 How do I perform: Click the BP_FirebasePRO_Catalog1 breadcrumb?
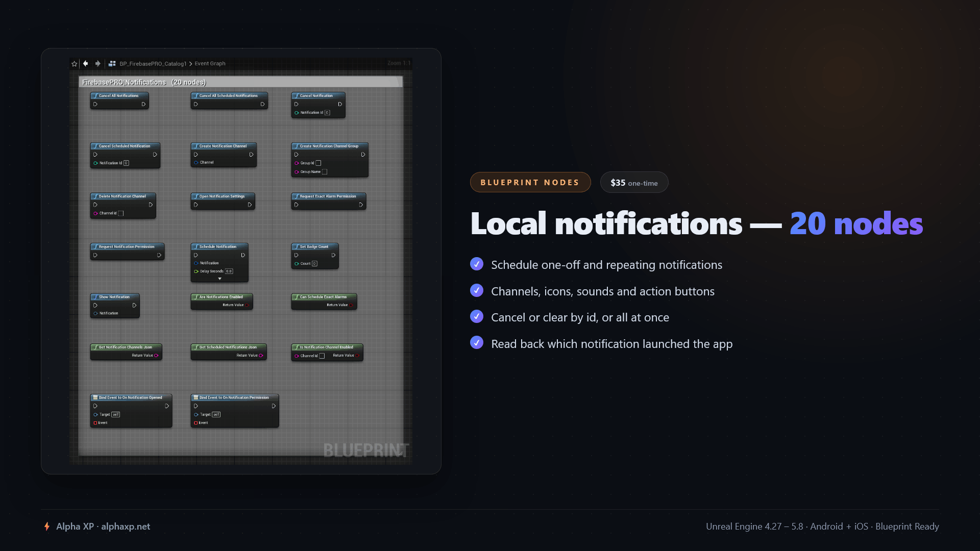(153, 64)
